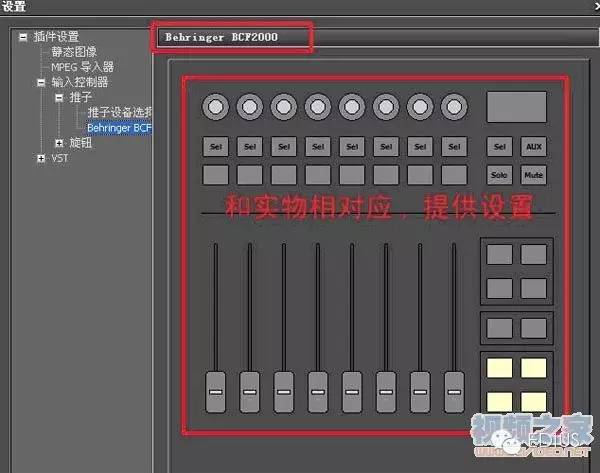Click top-left gray button in four-button group

click(499, 254)
